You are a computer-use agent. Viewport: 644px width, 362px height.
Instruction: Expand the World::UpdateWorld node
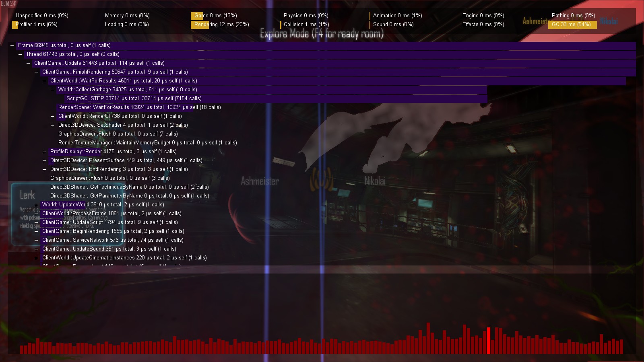point(36,205)
